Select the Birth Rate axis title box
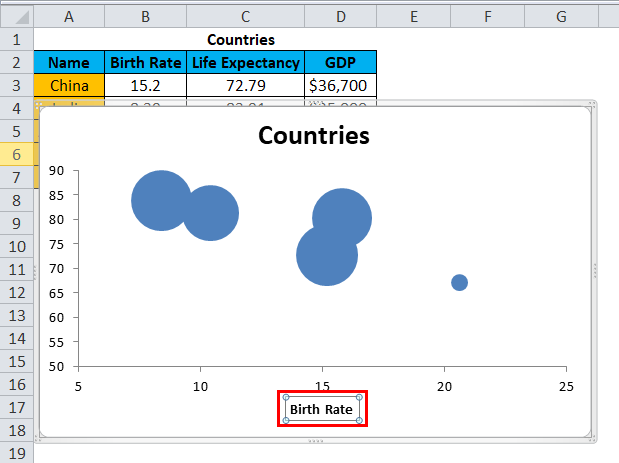 tap(323, 409)
